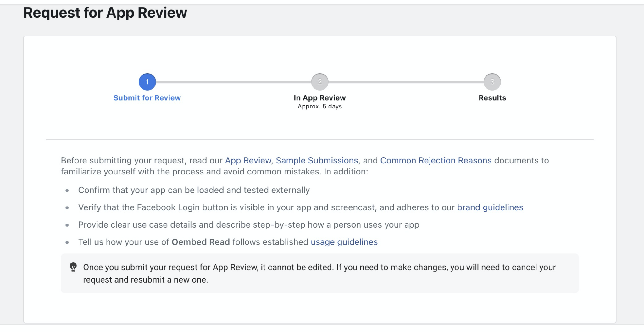This screenshot has width=644, height=332.
Task: Select the In App Review step label
Action: (x=320, y=97)
